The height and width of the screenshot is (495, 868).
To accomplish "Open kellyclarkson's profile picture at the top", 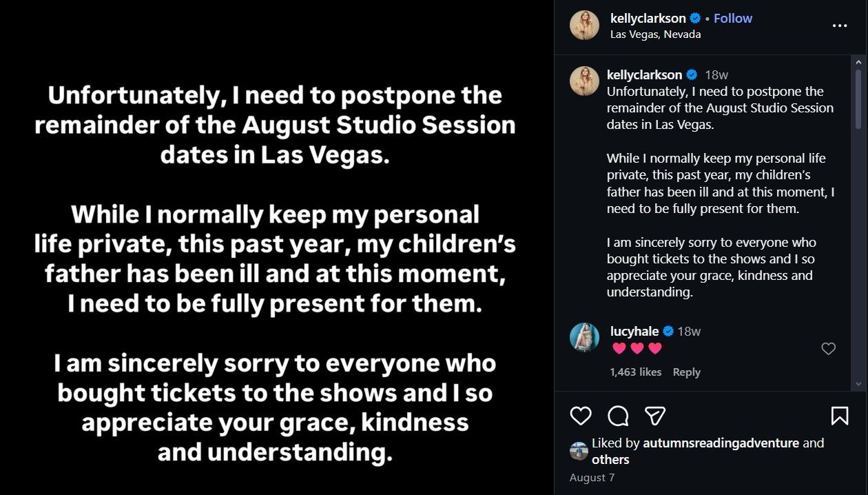I will click(x=584, y=26).
